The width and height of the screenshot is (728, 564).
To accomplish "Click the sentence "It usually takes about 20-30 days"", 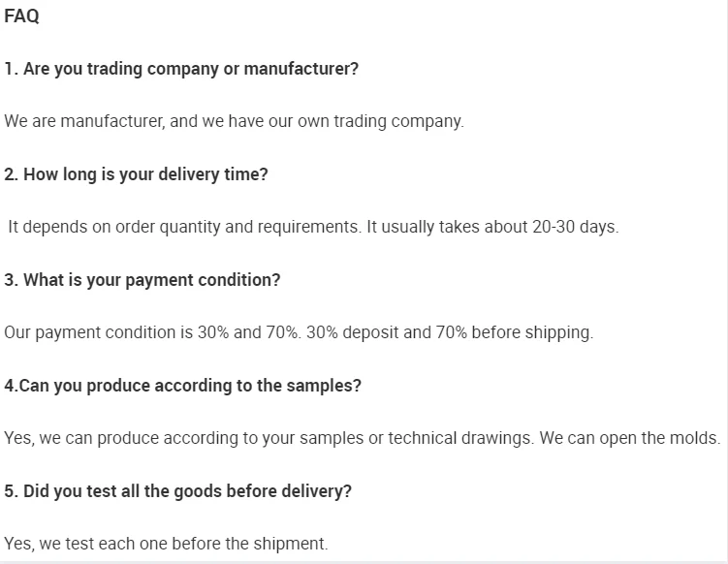I will 492,227.
